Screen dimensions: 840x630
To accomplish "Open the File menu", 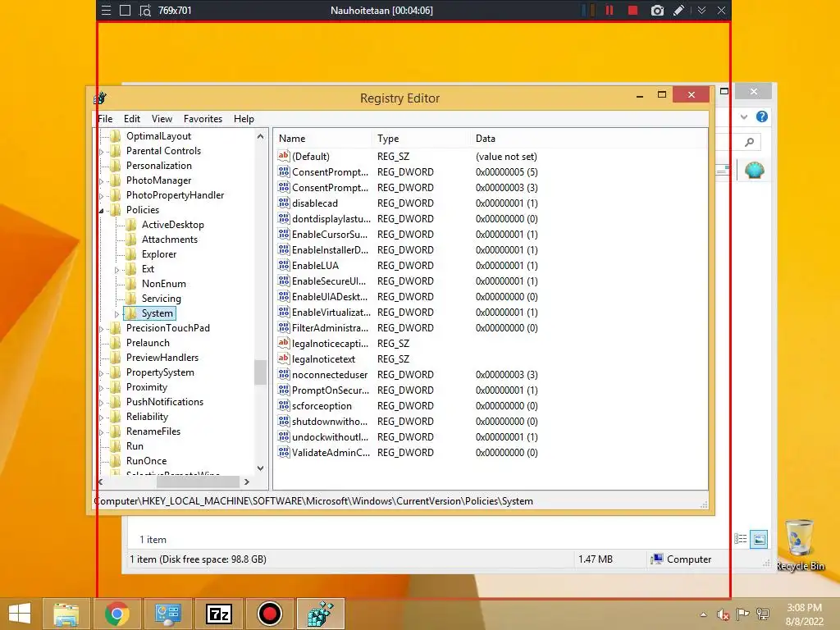I will pyautogui.click(x=105, y=119).
